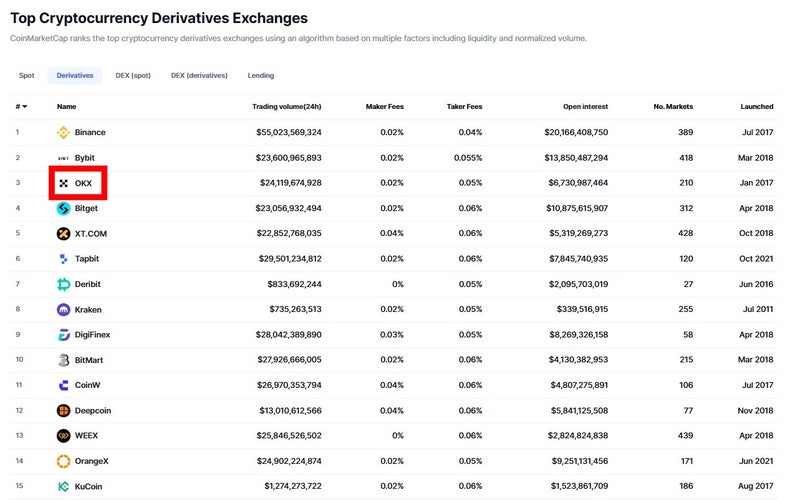
Task: Sort by Trading volume(24h) column header
Action: coord(287,107)
